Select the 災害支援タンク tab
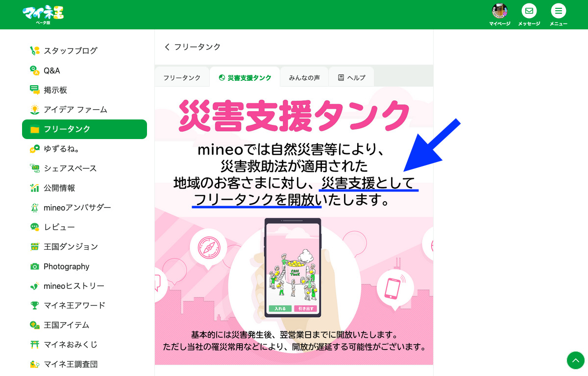This screenshot has width=588, height=376. pos(245,77)
